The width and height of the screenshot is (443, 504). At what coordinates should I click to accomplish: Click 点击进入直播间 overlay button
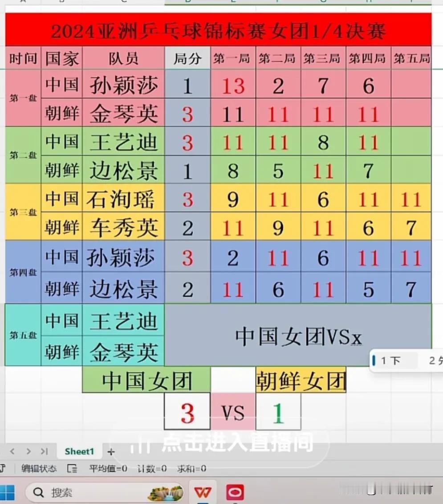[x=220, y=443]
